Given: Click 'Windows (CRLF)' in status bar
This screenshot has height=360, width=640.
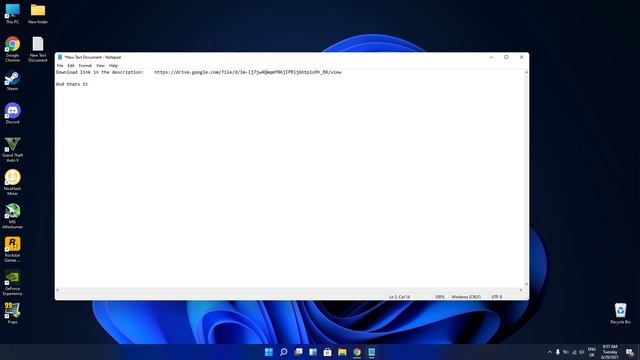Looking at the screenshot, I should pos(466,297).
